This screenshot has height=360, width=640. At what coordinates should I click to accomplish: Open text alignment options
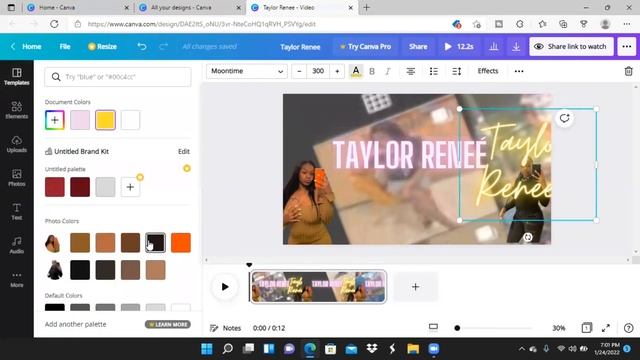point(411,71)
